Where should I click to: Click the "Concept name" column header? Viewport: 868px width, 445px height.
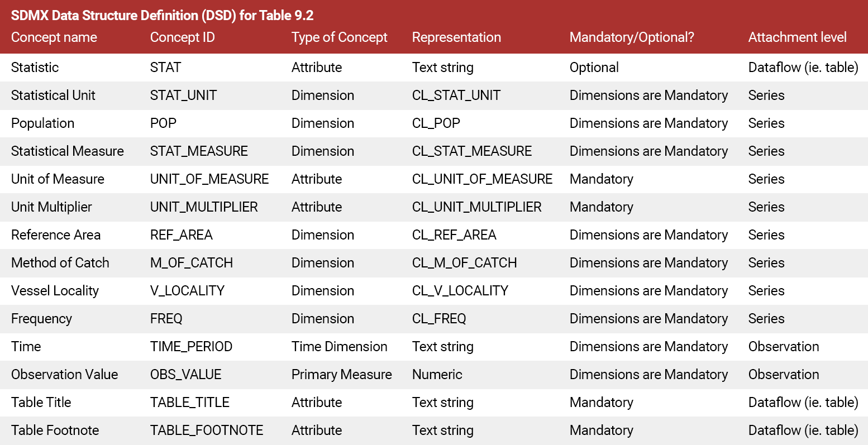(x=54, y=37)
